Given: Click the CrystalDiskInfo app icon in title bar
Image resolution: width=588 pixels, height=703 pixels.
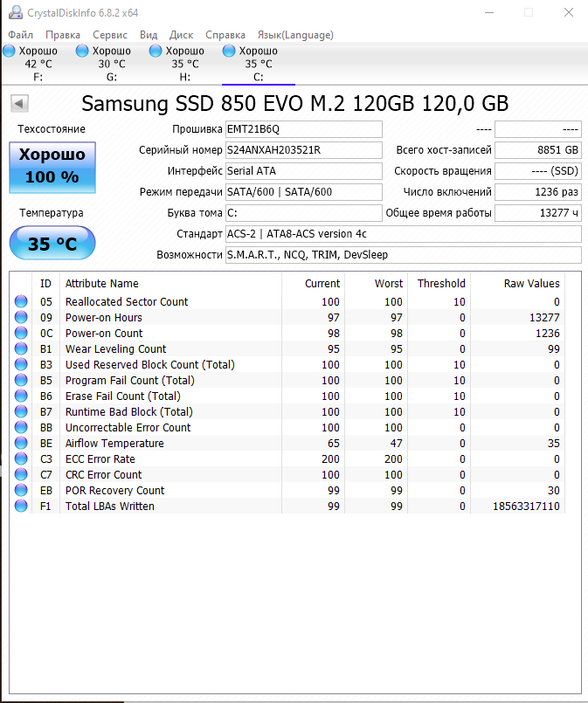Looking at the screenshot, I should point(16,12).
